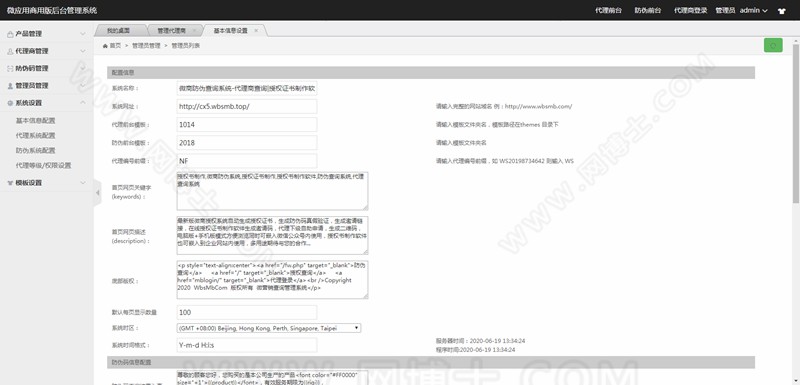This screenshot has height=385, width=800.
Task: Click the 程序时间 2020-06-19 text
Action: pyautogui.click(x=475, y=350)
